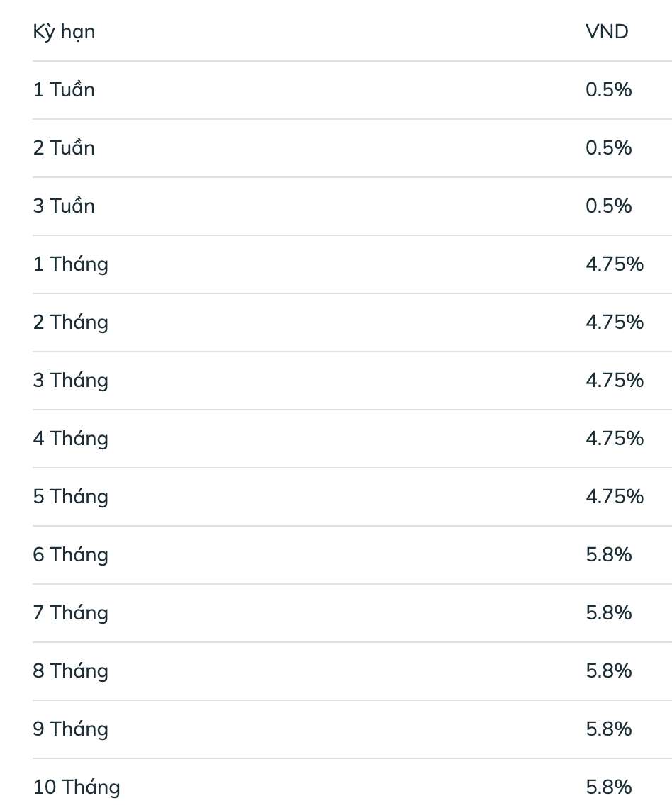The height and width of the screenshot is (808, 672).
Task: Select the 6 Tháng term row
Action: (x=70, y=555)
